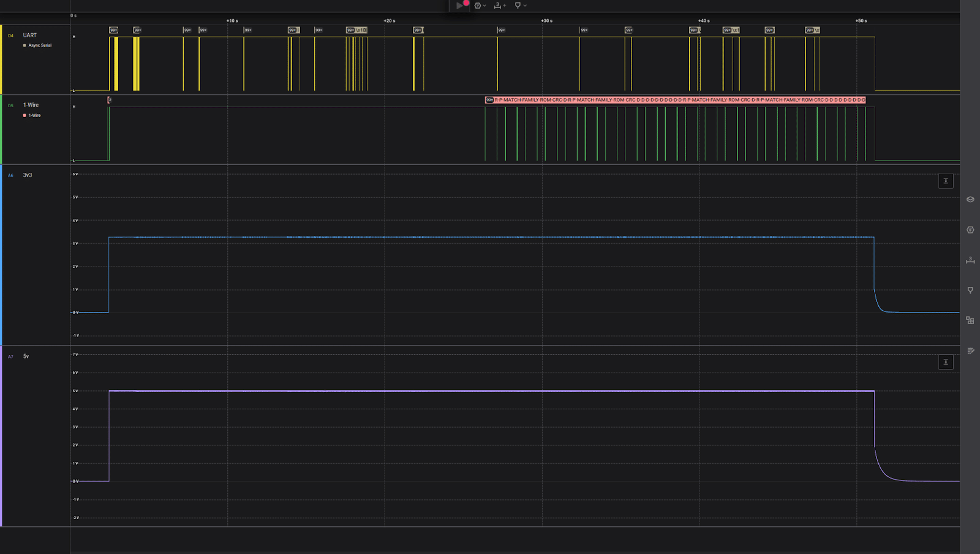Add a measurement from the top toolbar
Screen dimensions: 980x554
[500, 6]
